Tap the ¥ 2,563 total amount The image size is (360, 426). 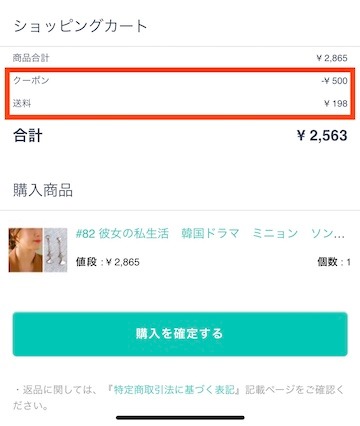(322, 135)
